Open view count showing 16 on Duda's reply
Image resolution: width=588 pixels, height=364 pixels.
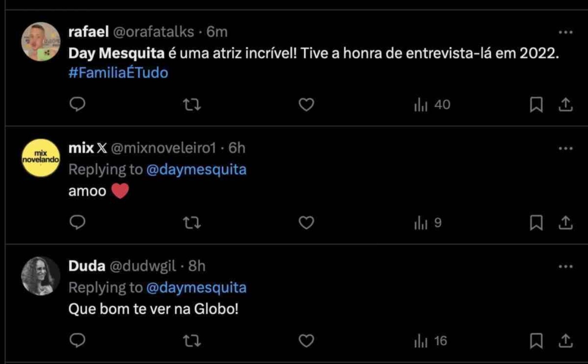(430, 340)
